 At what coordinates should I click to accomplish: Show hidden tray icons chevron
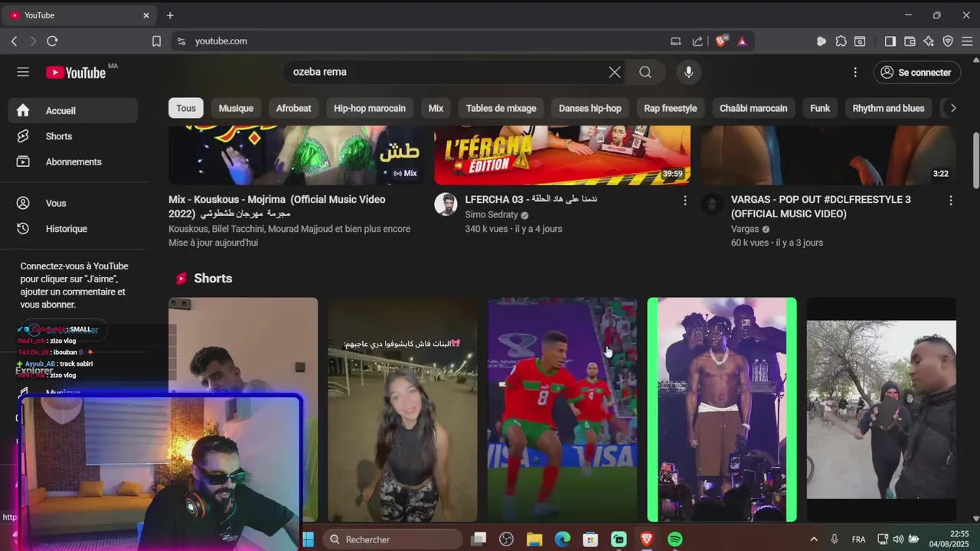813,540
